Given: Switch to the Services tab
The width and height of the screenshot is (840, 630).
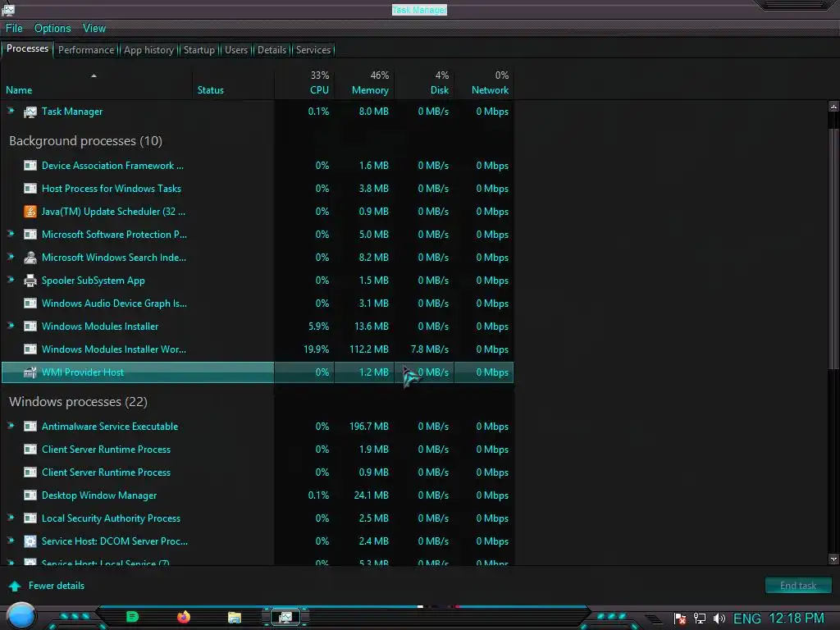Looking at the screenshot, I should (313, 50).
